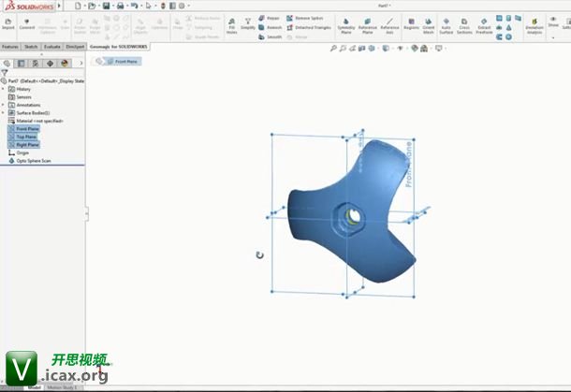Viewport: 571px width, 392px height.
Task: Select the Reference Plane tool
Action: tap(368, 26)
